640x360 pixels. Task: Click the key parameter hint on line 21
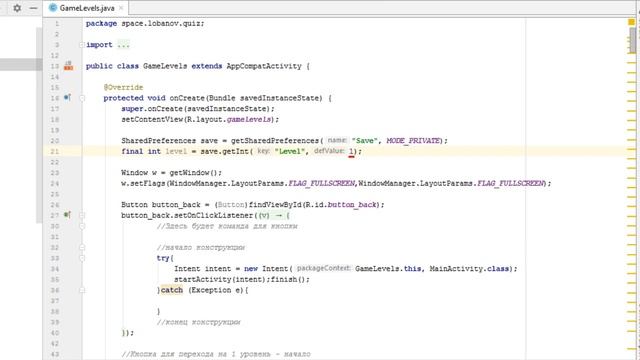click(263, 151)
